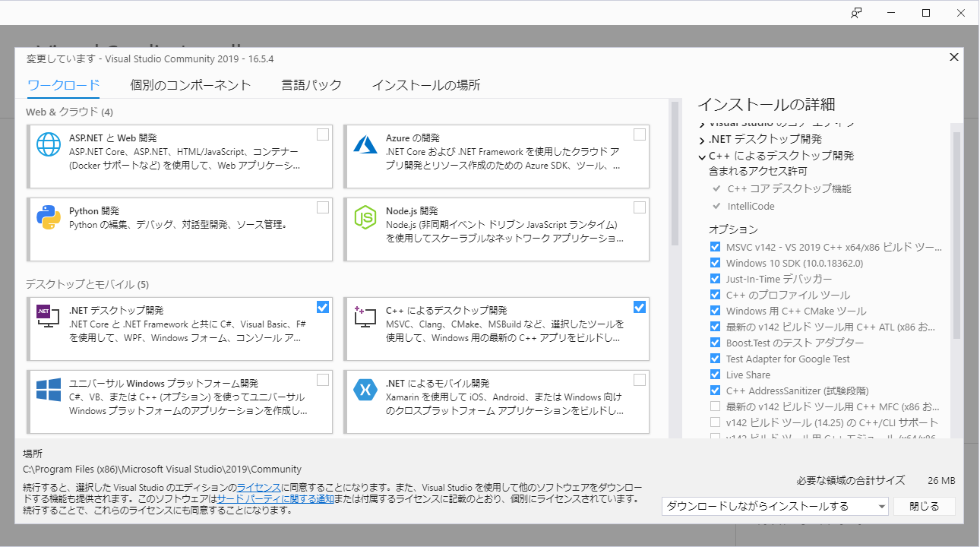980x547 pixels.
Task: Click the Universal Windows Platform logo icon
Action: tap(49, 390)
